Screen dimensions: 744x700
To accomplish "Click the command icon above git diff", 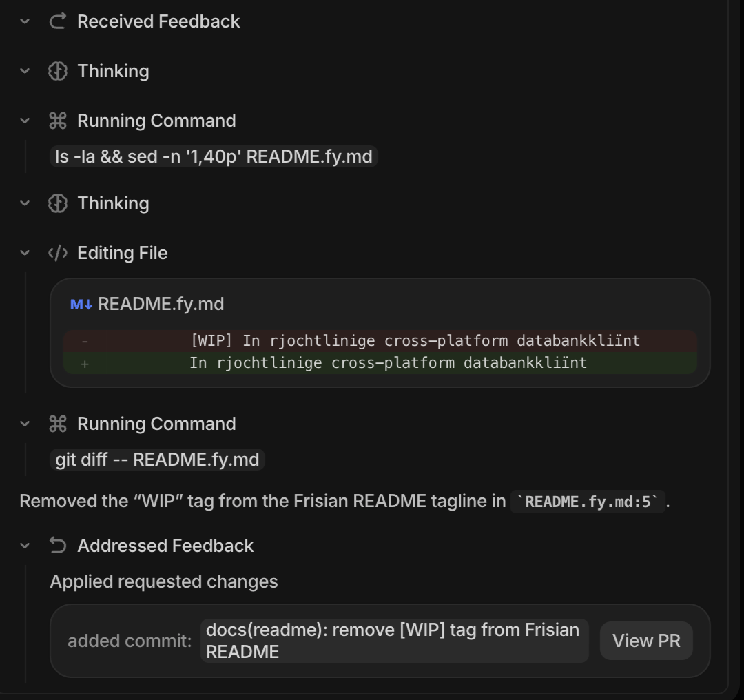I will [x=58, y=424].
